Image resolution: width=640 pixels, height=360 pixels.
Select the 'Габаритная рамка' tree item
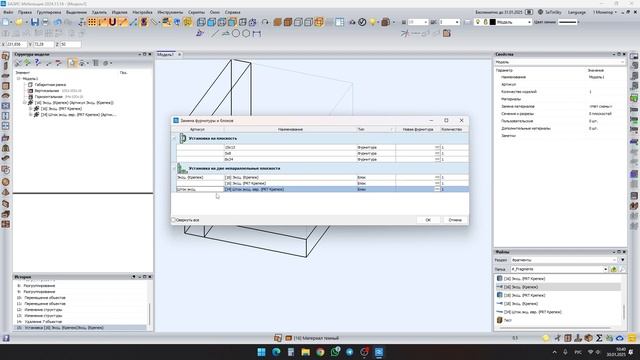pyautogui.click(x=50, y=84)
